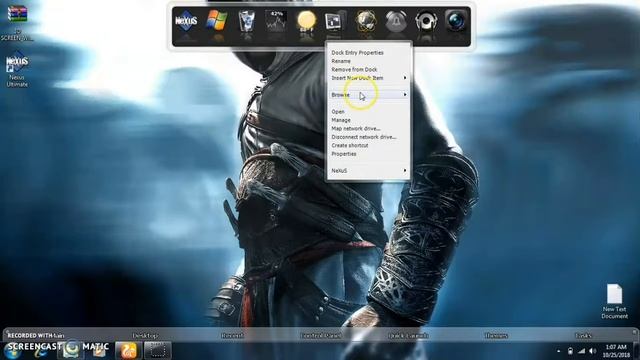Expand the NeXuS submenu
This screenshot has width=640, height=360.
[368, 171]
